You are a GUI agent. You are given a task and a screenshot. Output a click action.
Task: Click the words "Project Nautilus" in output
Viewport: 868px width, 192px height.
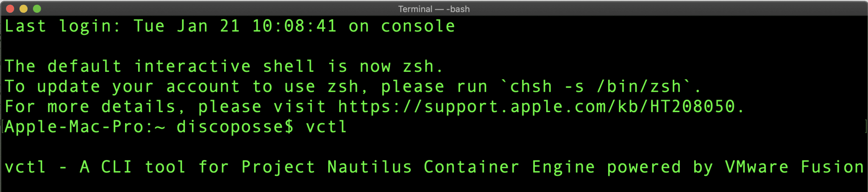tap(326, 167)
